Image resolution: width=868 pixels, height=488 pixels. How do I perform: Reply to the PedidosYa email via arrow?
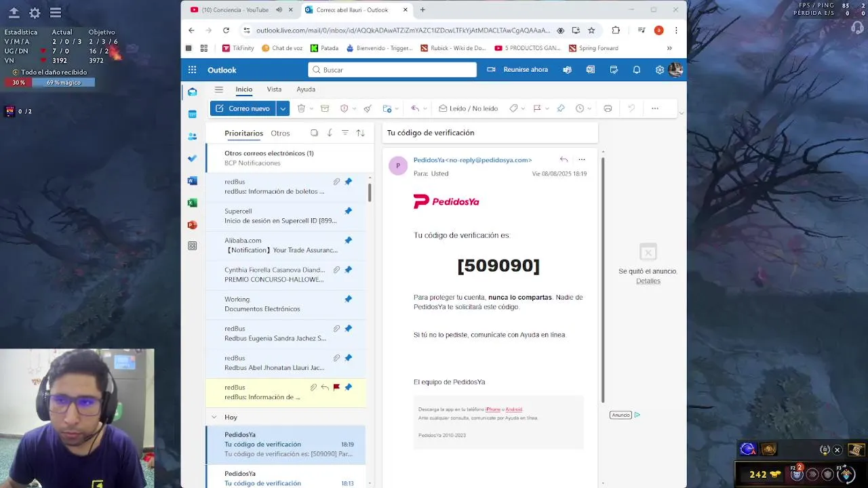click(564, 160)
